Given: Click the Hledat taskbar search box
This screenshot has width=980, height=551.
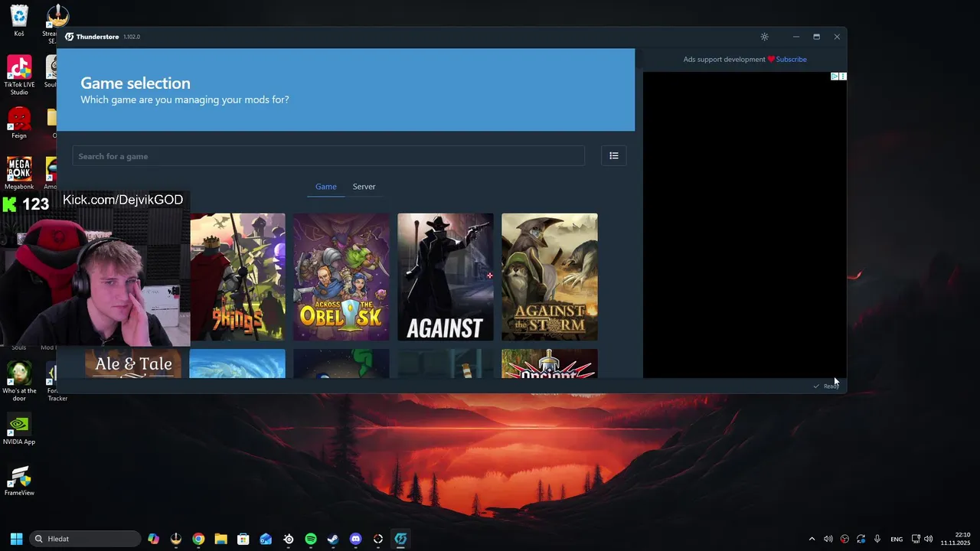Looking at the screenshot, I should [85, 539].
